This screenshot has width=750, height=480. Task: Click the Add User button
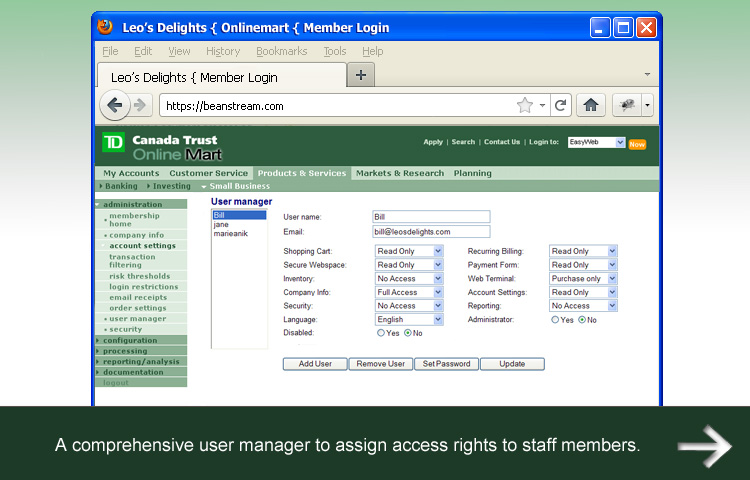[x=315, y=364]
